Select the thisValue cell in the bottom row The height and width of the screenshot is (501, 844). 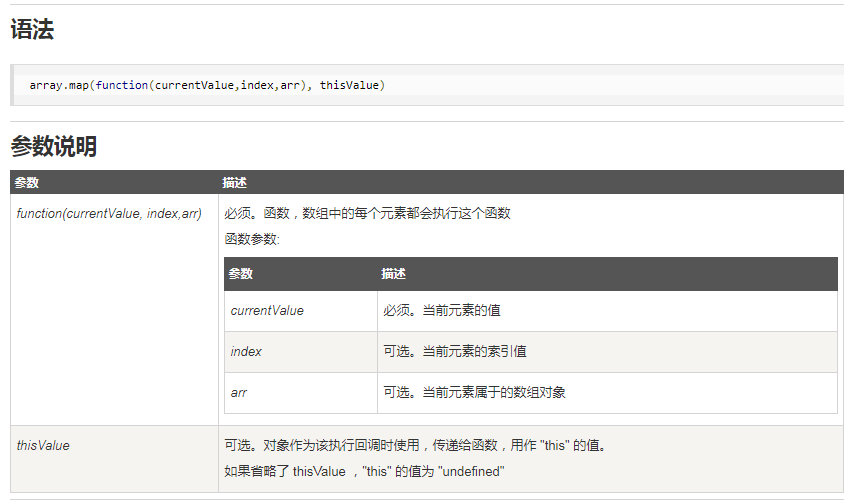pos(43,445)
